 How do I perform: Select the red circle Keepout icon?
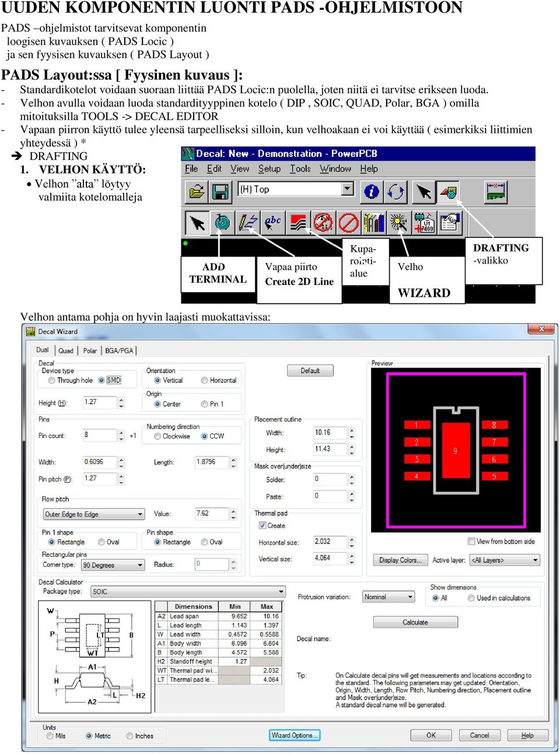[x=349, y=222]
